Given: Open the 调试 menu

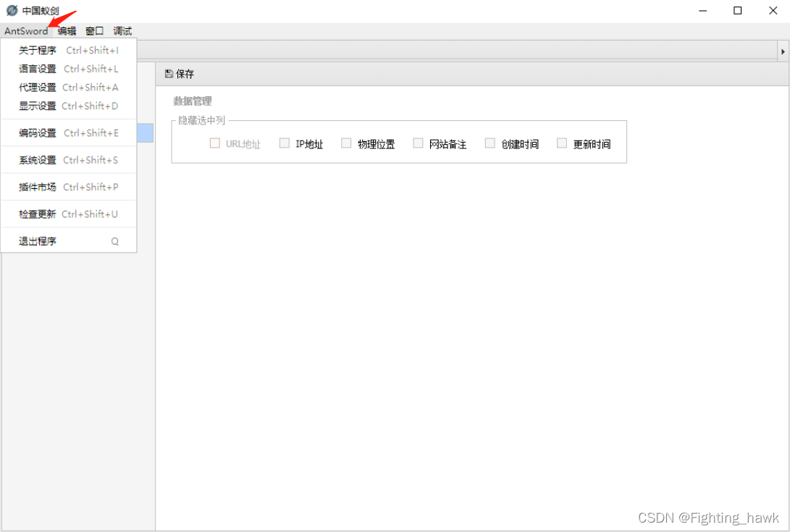Looking at the screenshot, I should (121, 30).
